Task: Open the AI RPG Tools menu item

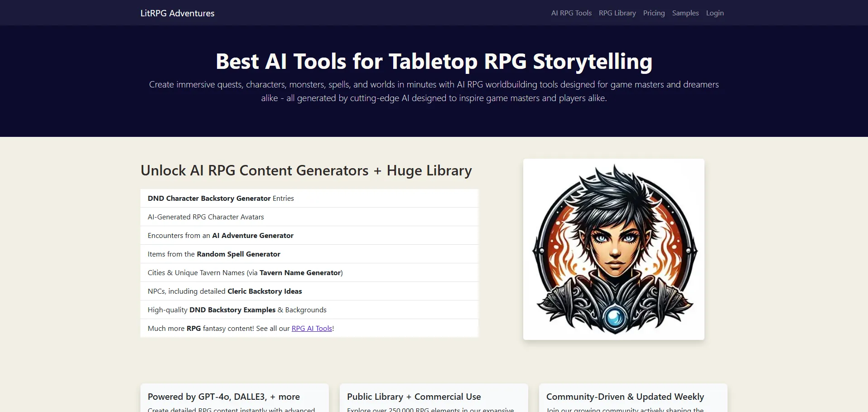Action: [x=571, y=13]
